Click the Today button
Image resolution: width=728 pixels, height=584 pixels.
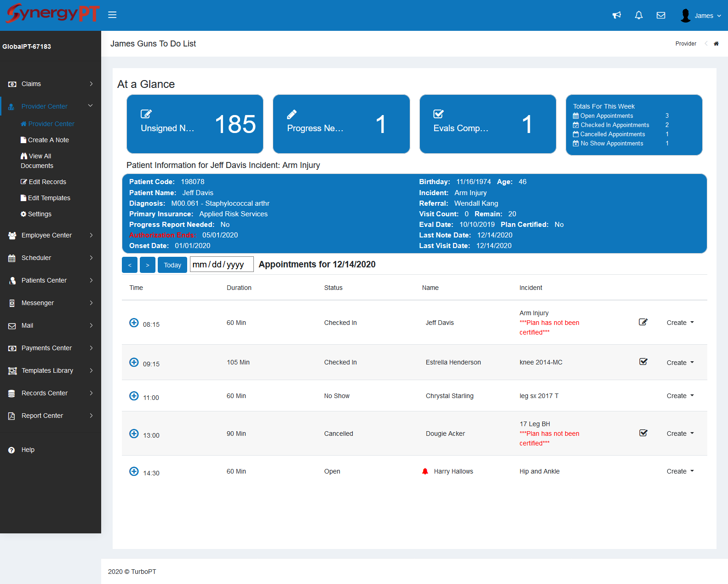click(x=172, y=265)
